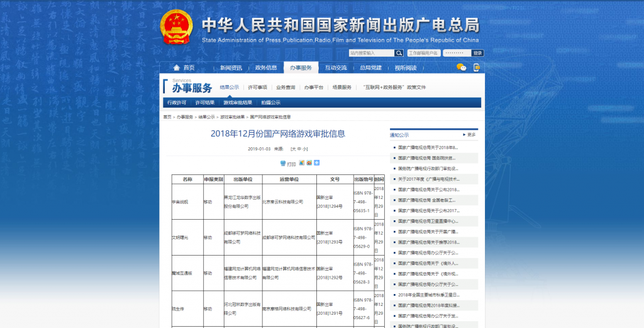This screenshot has height=328, width=644.
Task: Click the blue plus more-share icon
Action: point(316,163)
